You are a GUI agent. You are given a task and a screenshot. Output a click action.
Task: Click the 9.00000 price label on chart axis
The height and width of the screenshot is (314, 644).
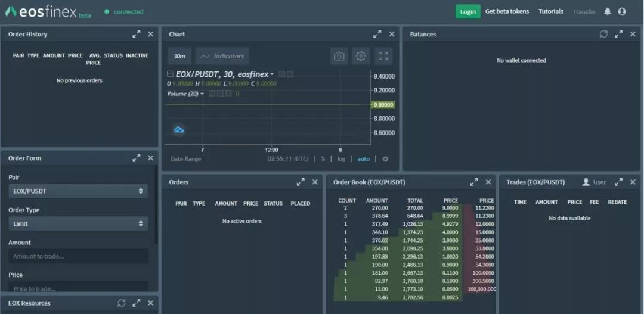383,105
